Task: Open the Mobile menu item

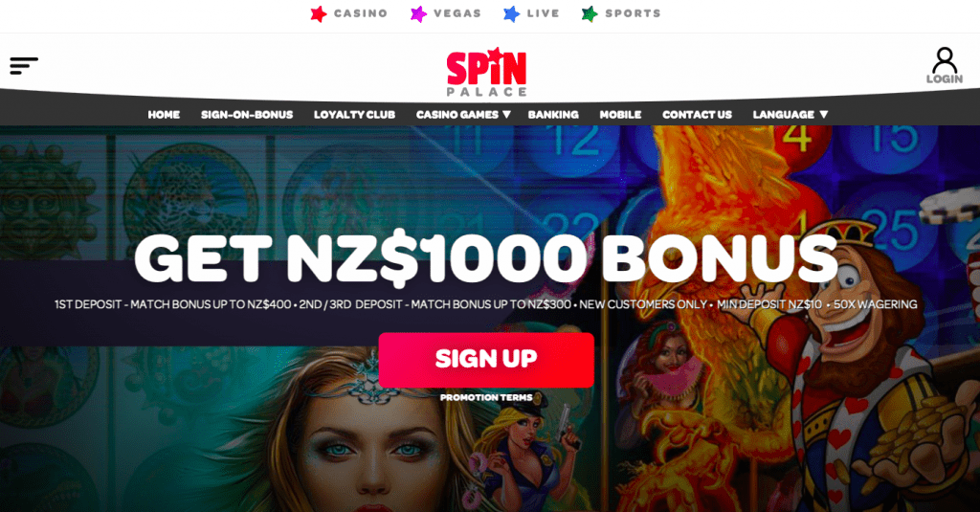Action: [620, 115]
